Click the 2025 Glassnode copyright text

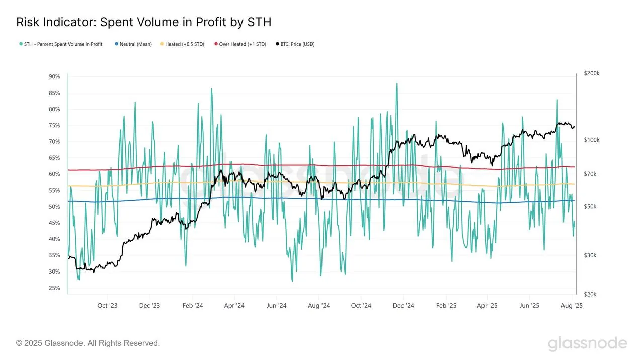click(87, 343)
